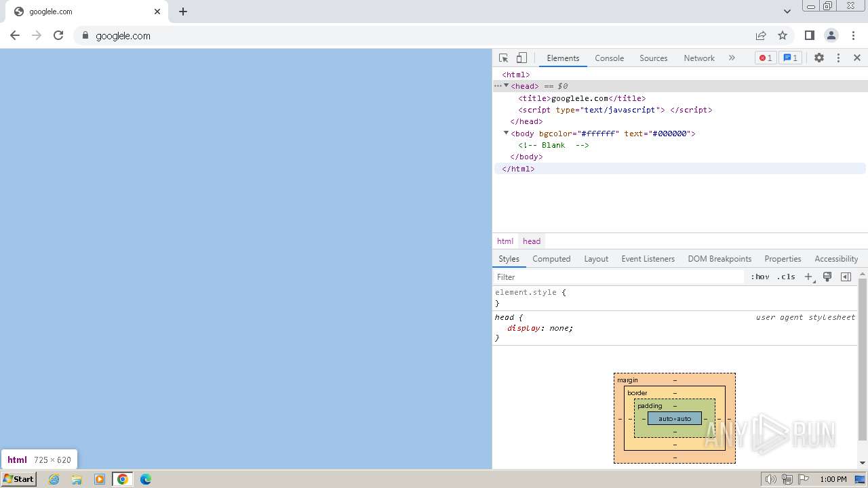
Task: Toggle the computed styles sidebar icon
Action: pyautogui.click(x=846, y=277)
